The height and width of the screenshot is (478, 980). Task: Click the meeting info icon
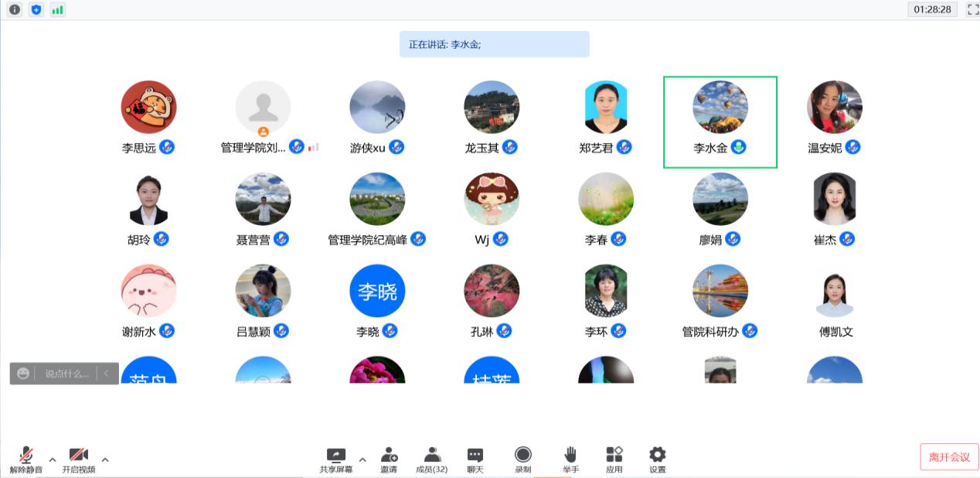pyautogui.click(x=15, y=10)
